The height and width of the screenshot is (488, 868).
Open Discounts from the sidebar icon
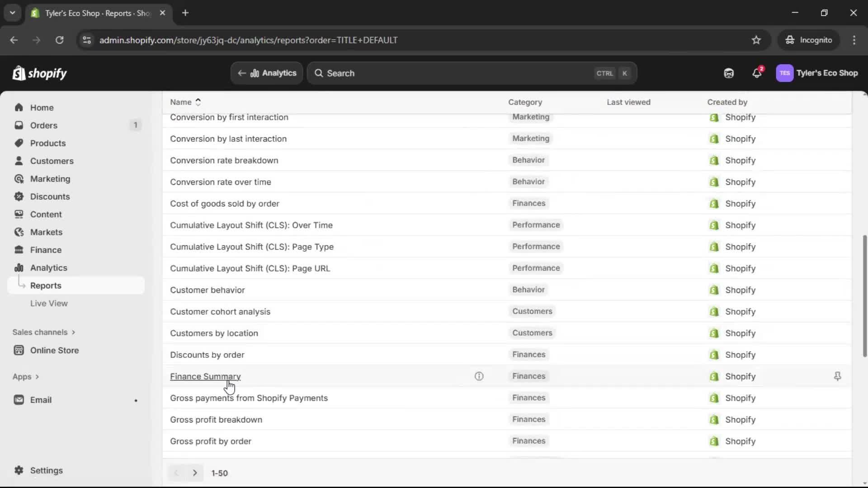[19, 197]
